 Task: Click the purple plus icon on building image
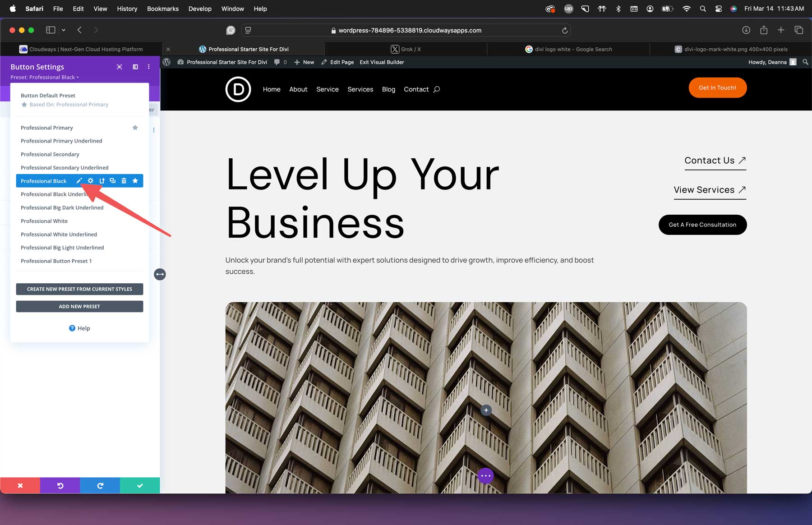point(486,410)
